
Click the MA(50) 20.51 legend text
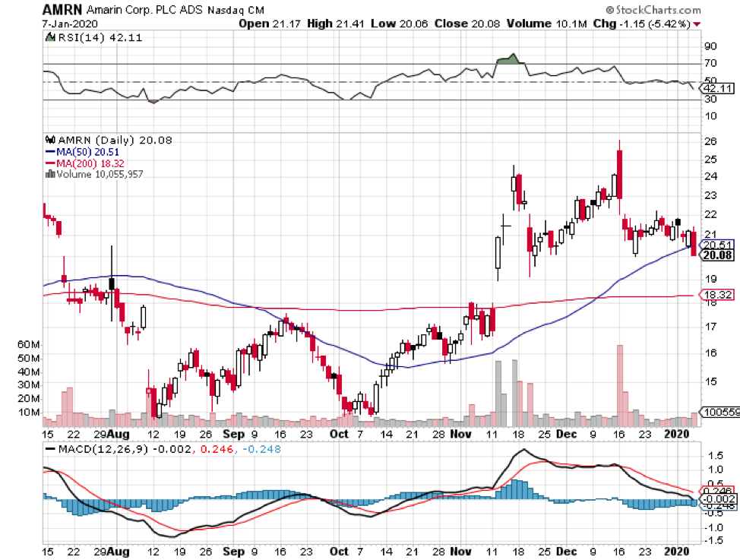point(88,152)
